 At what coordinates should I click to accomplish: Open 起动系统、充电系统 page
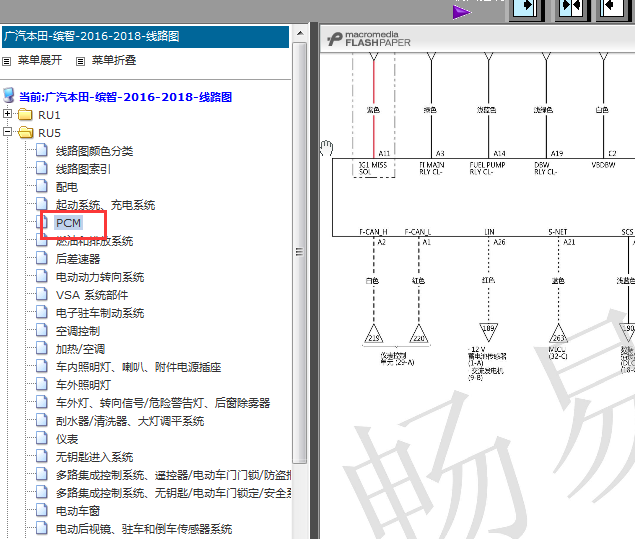[x=105, y=205]
